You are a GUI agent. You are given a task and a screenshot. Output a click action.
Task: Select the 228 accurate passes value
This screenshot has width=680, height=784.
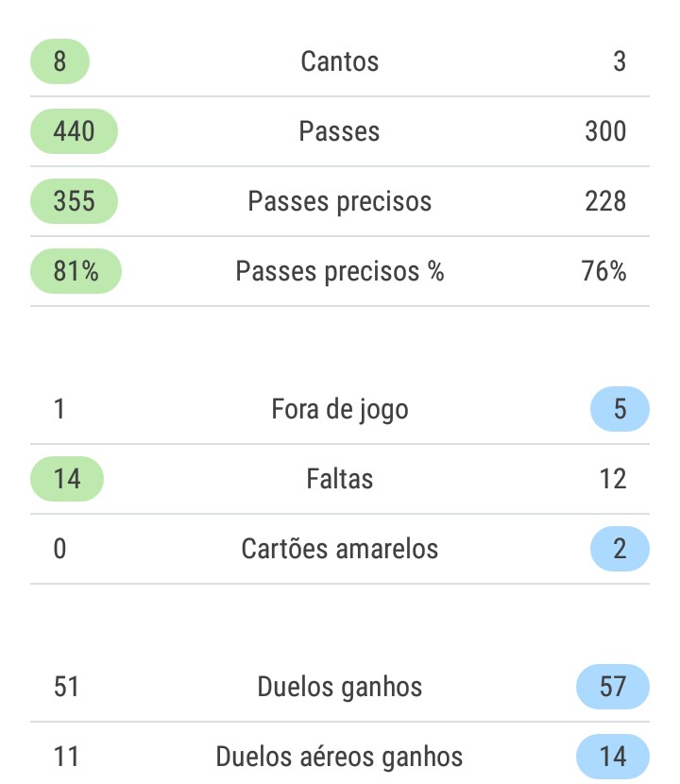(x=605, y=201)
